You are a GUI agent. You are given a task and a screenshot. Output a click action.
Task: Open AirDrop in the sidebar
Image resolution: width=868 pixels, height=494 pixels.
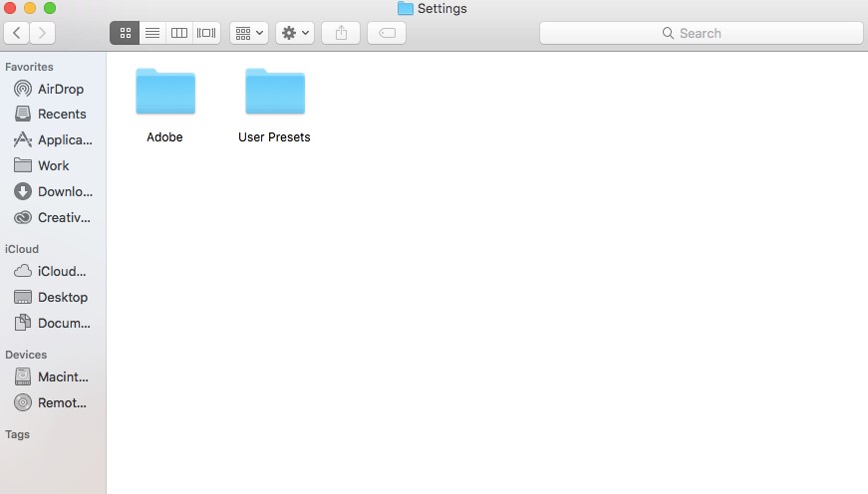pos(53,89)
